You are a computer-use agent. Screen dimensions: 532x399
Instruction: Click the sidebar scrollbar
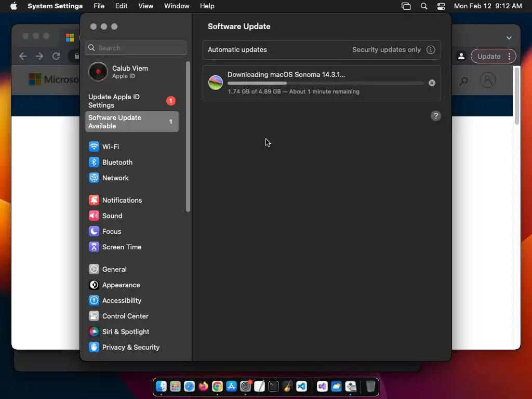(x=188, y=137)
